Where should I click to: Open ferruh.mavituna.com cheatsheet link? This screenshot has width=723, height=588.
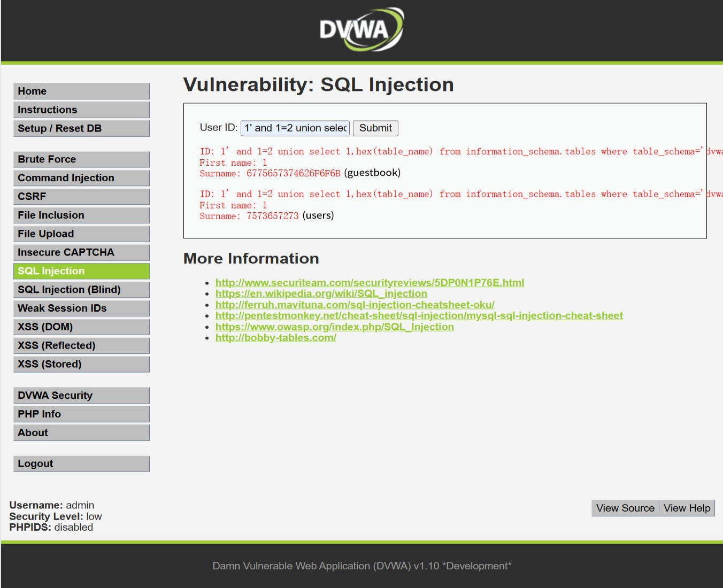(355, 305)
